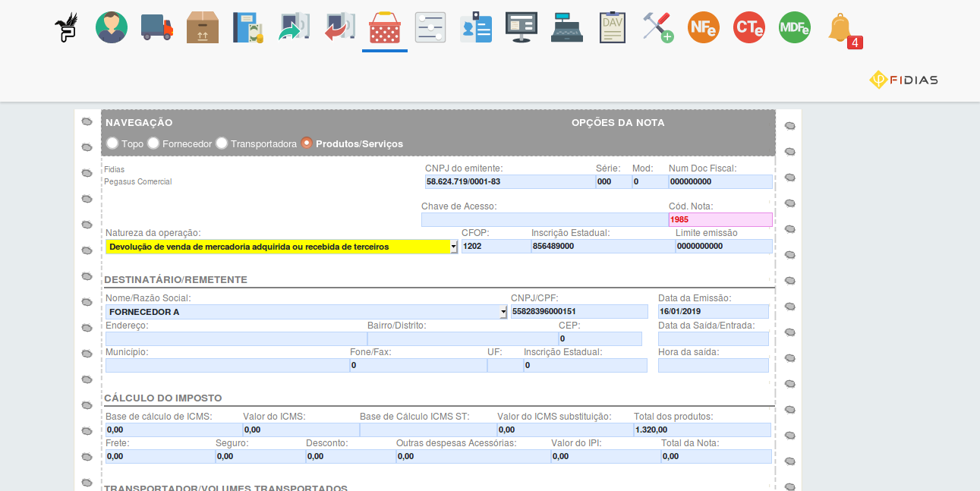
Task: Open notifications bell with 4 alerts
Action: click(841, 28)
